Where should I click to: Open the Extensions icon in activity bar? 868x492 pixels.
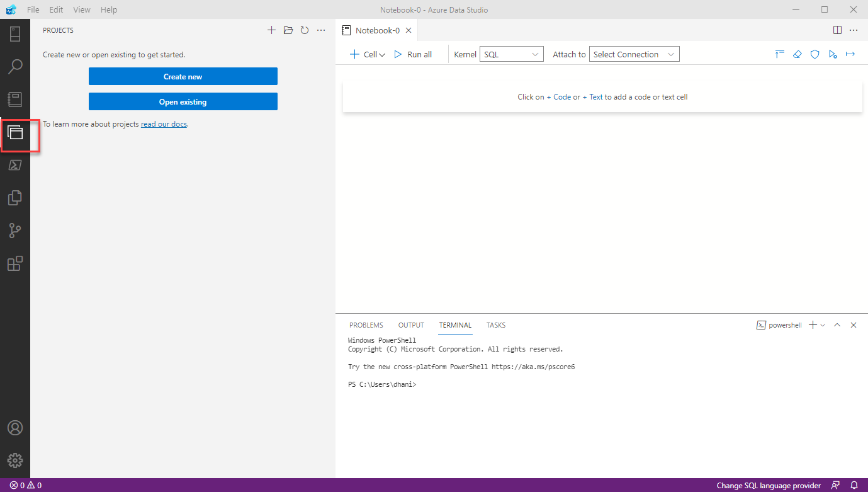[x=15, y=263]
